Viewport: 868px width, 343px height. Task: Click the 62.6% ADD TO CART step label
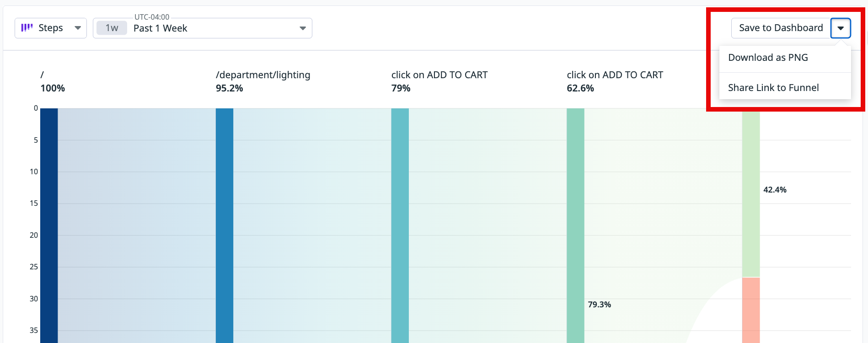click(x=615, y=75)
